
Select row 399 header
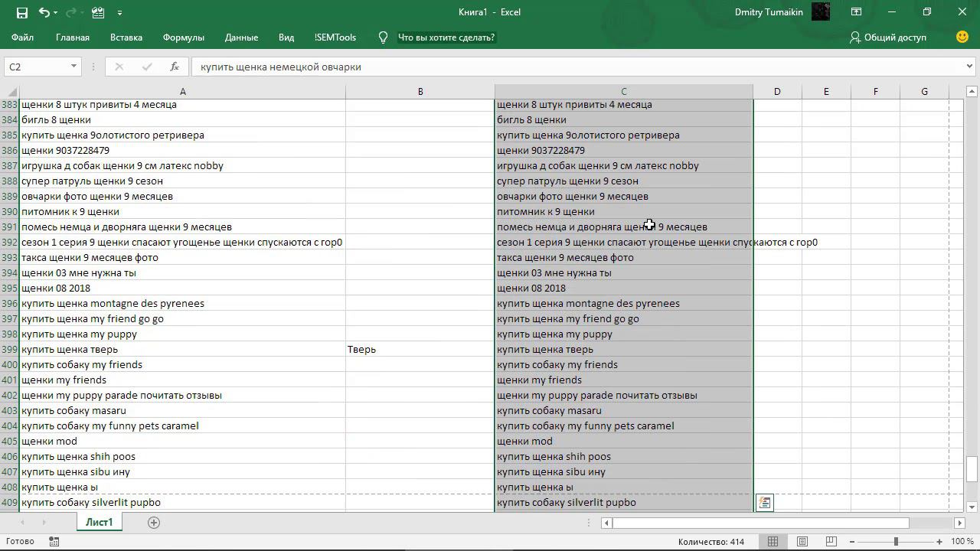[x=9, y=349]
